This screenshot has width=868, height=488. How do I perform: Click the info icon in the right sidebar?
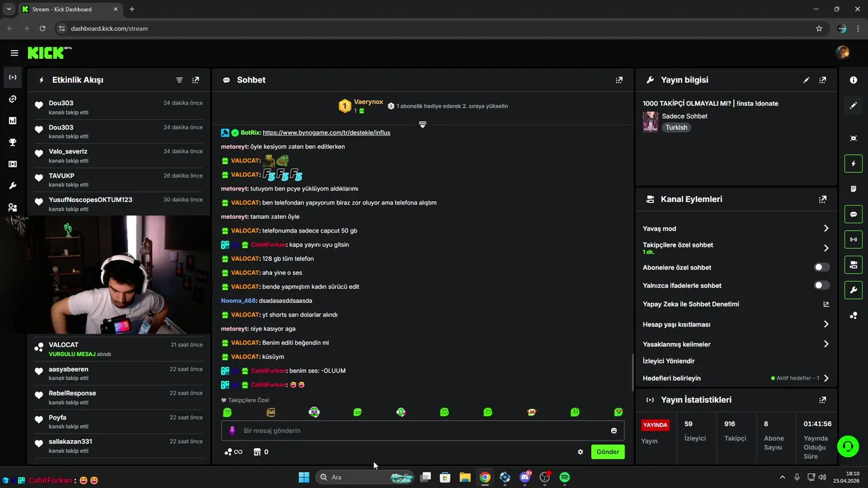tap(853, 80)
